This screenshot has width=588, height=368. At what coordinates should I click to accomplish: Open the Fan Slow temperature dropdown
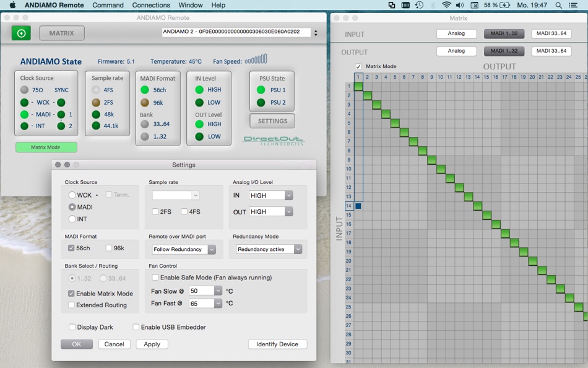click(205, 291)
